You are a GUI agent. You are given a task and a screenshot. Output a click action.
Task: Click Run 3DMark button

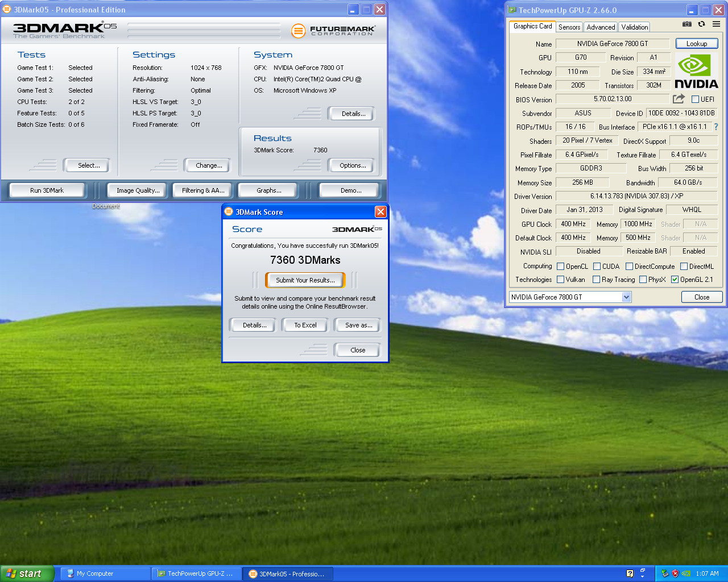(47, 190)
